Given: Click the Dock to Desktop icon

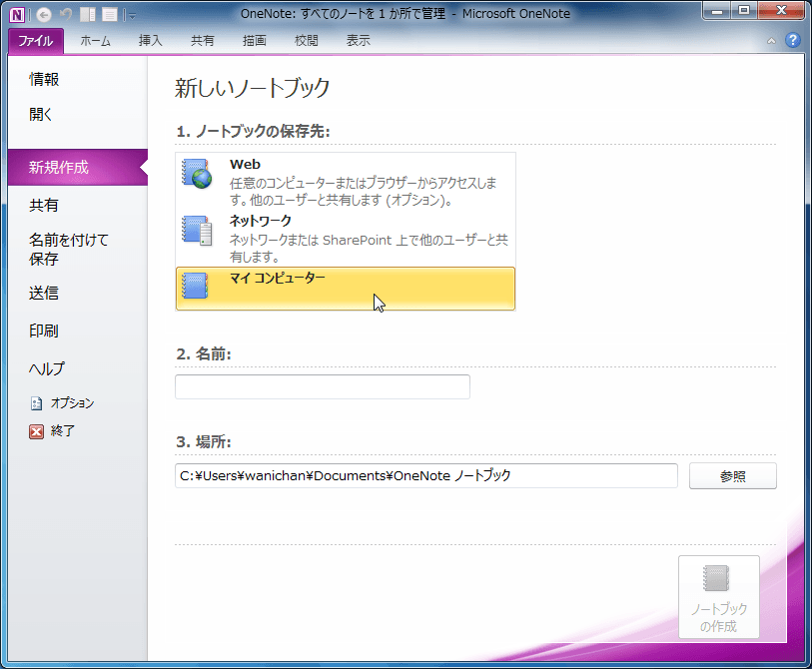Looking at the screenshot, I should [88, 15].
